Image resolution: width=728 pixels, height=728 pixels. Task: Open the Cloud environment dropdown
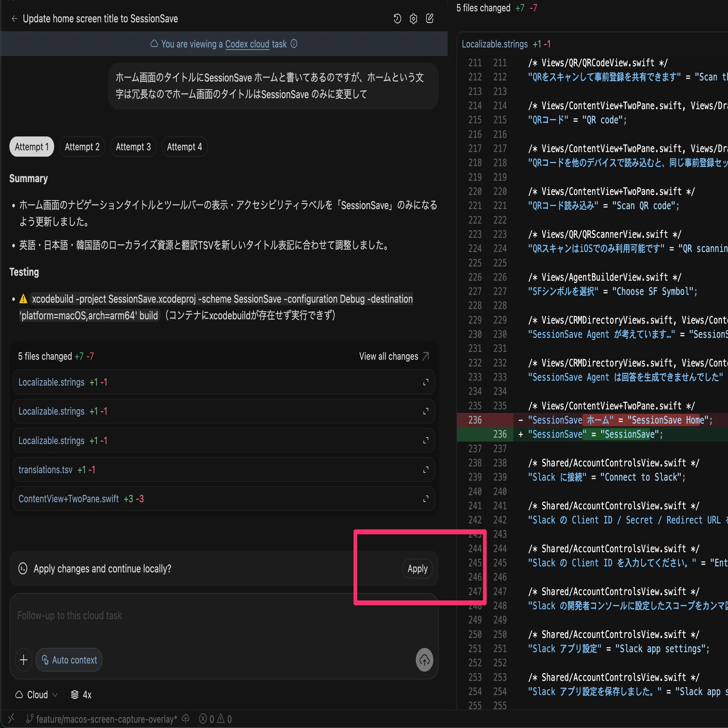pyautogui.click(x=36, y=695)
